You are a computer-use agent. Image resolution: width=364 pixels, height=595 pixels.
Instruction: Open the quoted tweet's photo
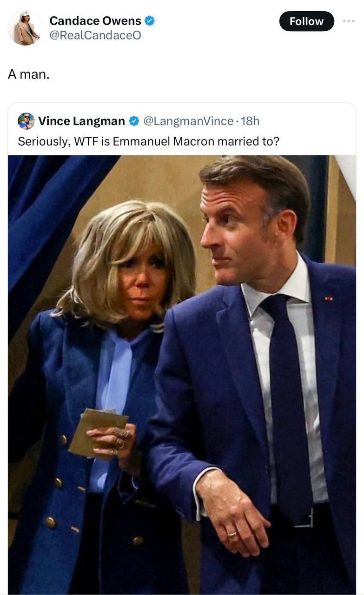(182, 375)
